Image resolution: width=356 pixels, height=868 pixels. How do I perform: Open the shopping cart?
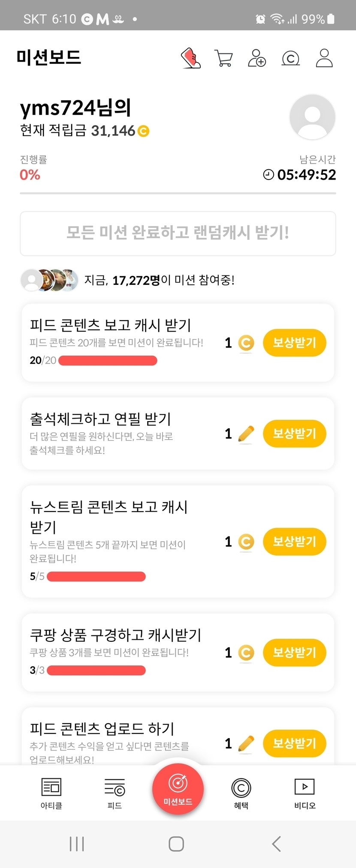click(x=223, y=58)
